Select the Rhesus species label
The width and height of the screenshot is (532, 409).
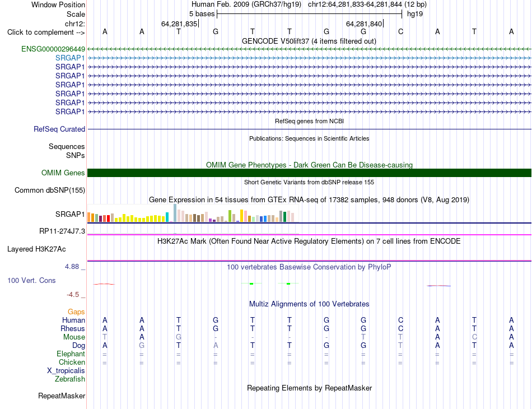point(73,328)
